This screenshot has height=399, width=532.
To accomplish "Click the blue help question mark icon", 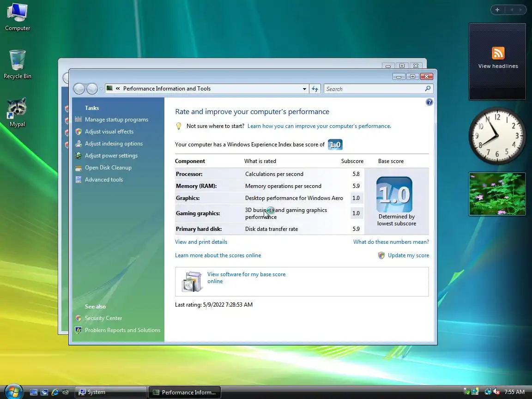I will pyautogui.click(x=429, y=102).
